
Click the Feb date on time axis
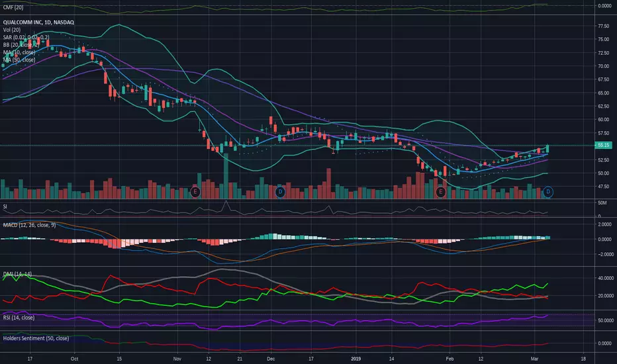450,359
